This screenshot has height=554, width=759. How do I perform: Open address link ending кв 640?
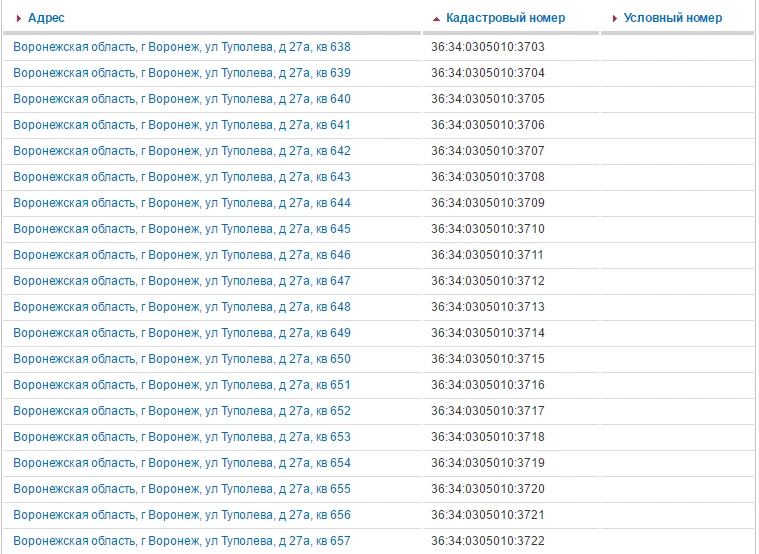pyautogui.click(x=182, y=99)
